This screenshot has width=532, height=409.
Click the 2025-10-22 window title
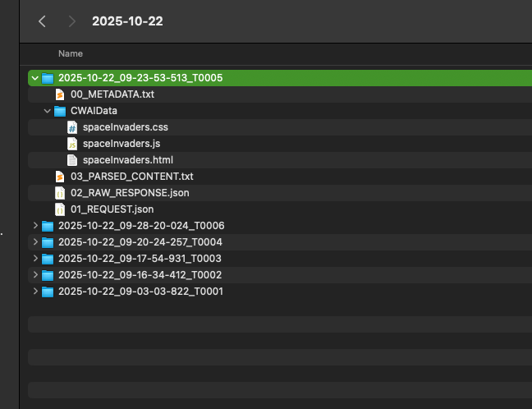point(127,21)
